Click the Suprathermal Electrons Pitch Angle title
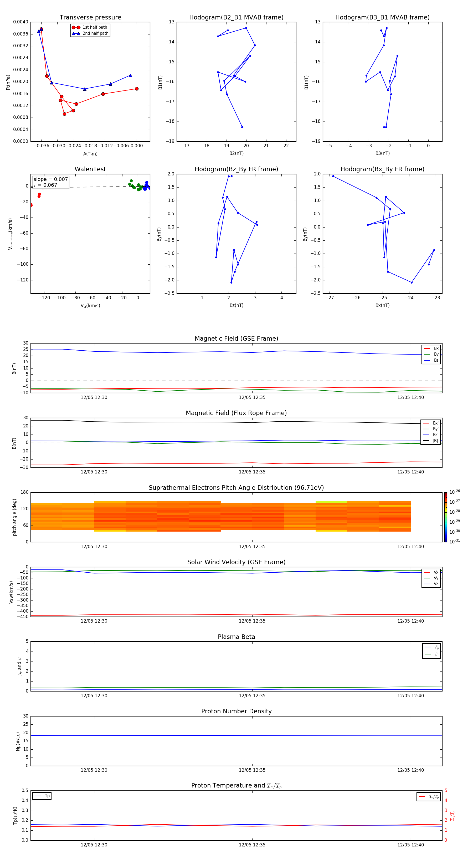The height and width of the screenshot is (868, 473). coord(236,488)
